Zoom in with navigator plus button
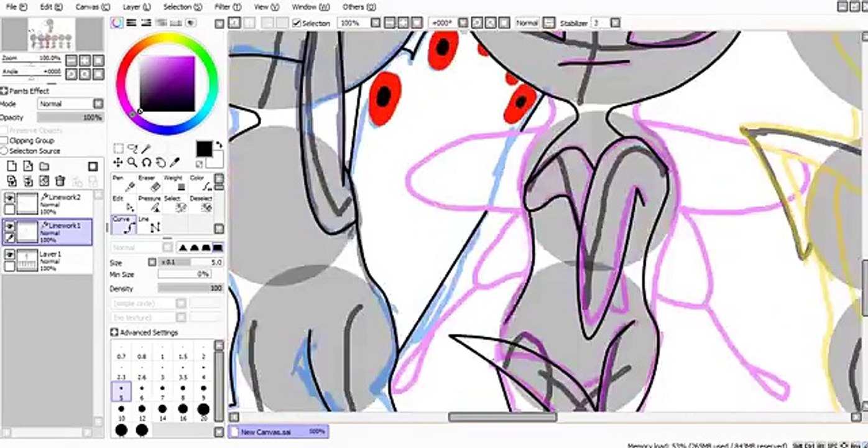 pyautogui.click(x=85, y=60)
